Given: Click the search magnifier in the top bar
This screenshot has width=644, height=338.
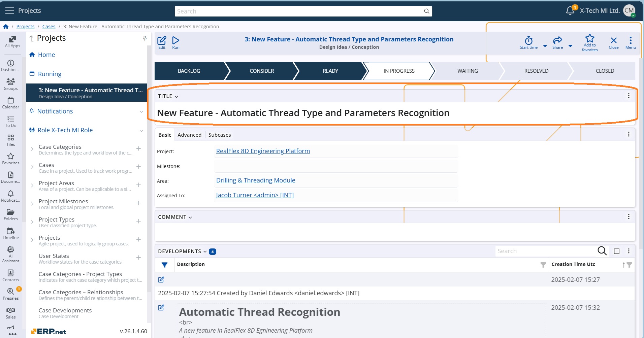Looking at the screenshot, I should pos(426,11).
